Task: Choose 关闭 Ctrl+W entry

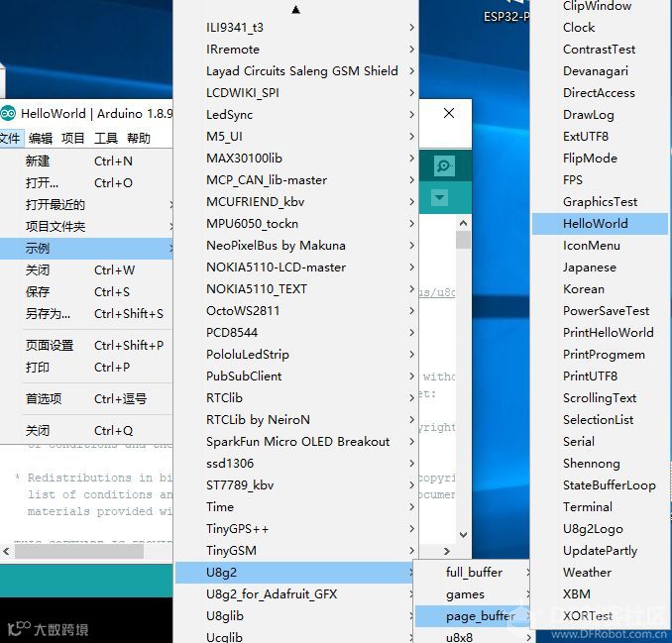Action: (x=86, y=269)
